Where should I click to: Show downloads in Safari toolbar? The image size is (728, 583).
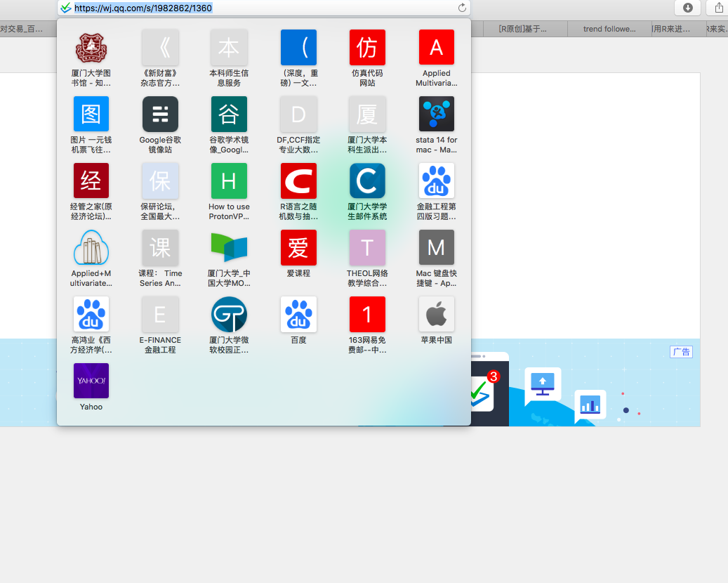(x=687, y=8)
